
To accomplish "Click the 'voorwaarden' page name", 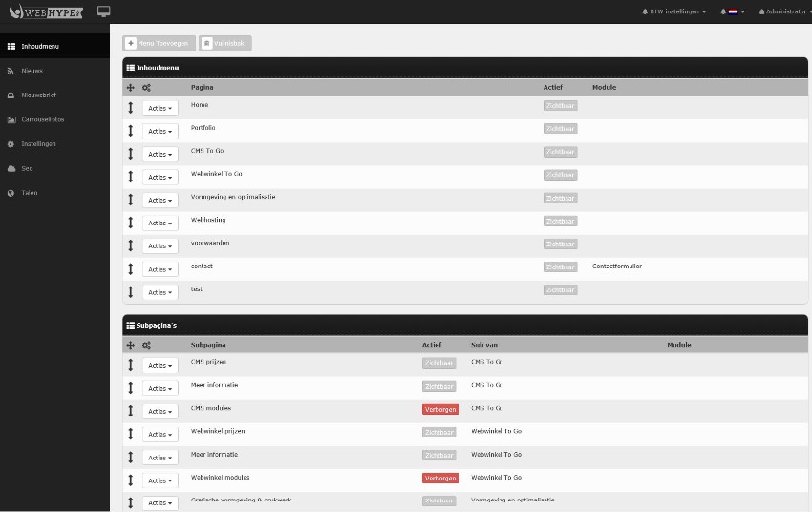I will [210, 243].
